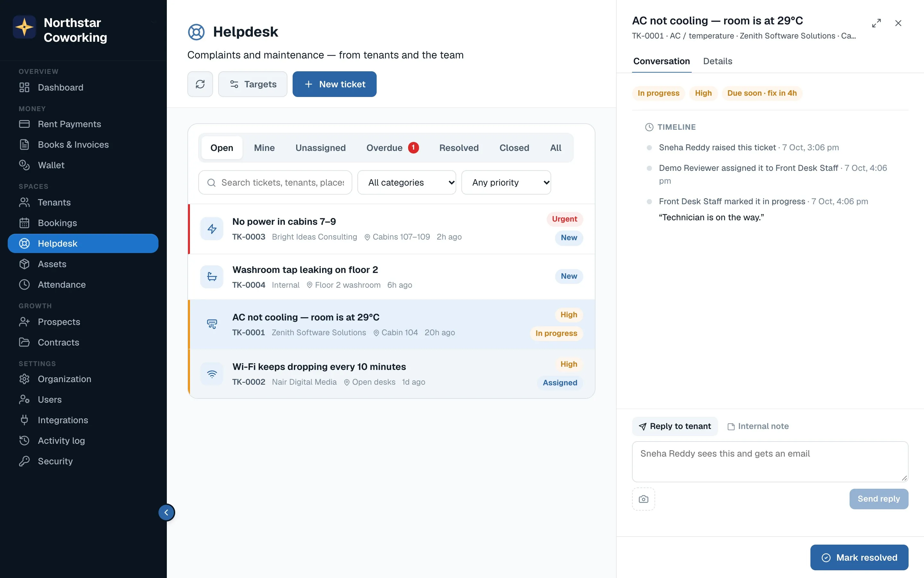
Task: Open the Activity log page
Action: click(x=83, y=441)
